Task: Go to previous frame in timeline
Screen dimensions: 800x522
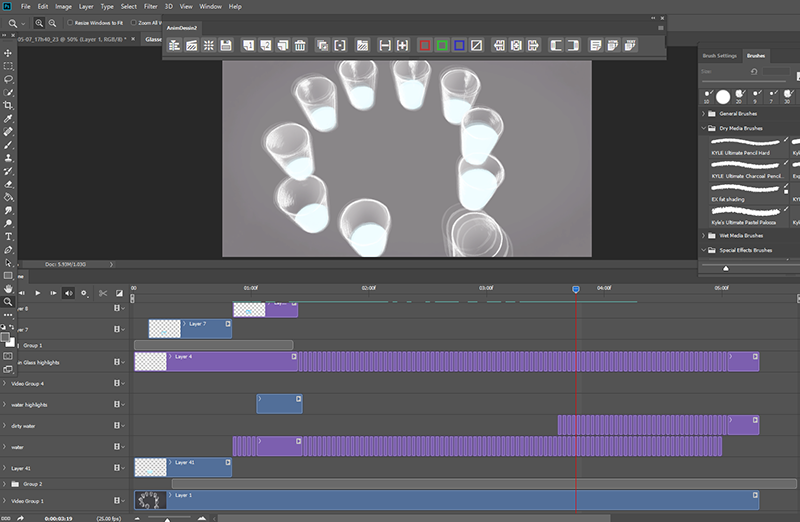Action: click(x=22, y=293)
